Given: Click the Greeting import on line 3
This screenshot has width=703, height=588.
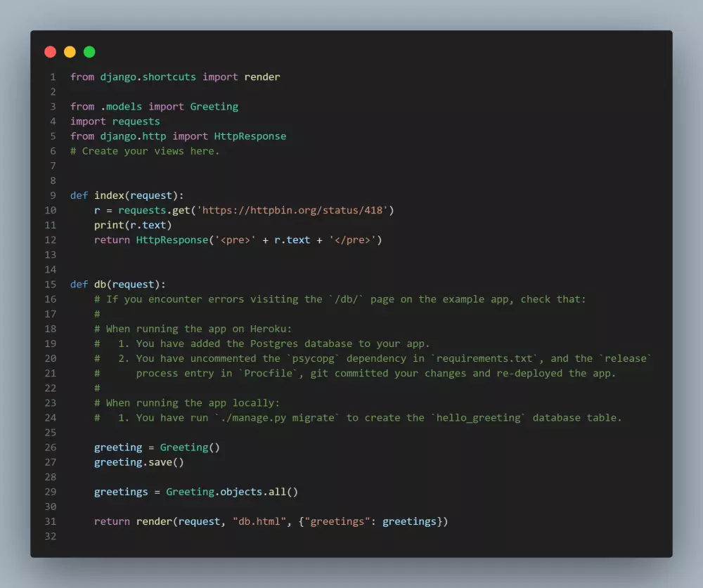Looking at the screenshot, I should pyautogui.click(x=214, y=106).
